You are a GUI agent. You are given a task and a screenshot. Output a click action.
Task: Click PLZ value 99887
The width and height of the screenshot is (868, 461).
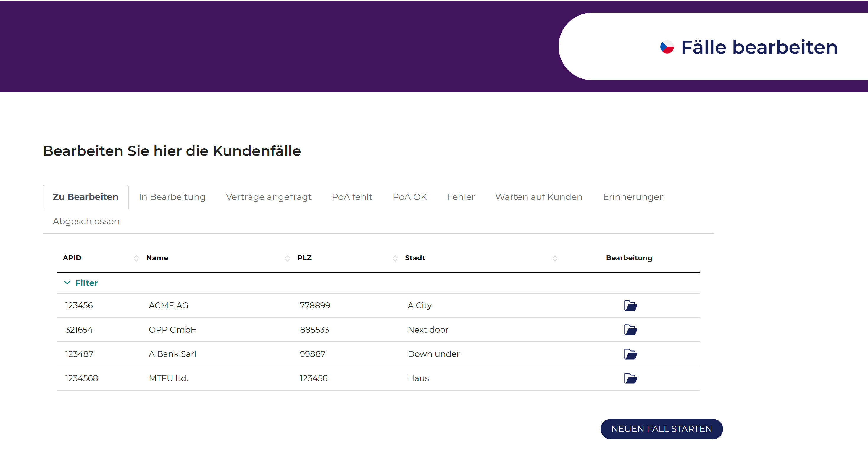pos(313,354)
